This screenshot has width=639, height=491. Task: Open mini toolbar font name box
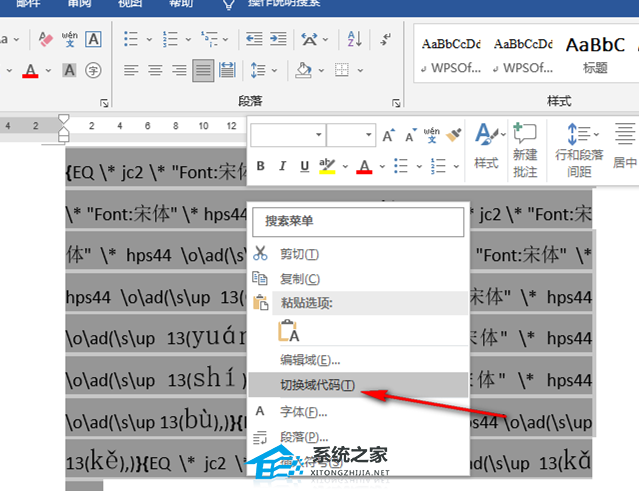point(288,134)
